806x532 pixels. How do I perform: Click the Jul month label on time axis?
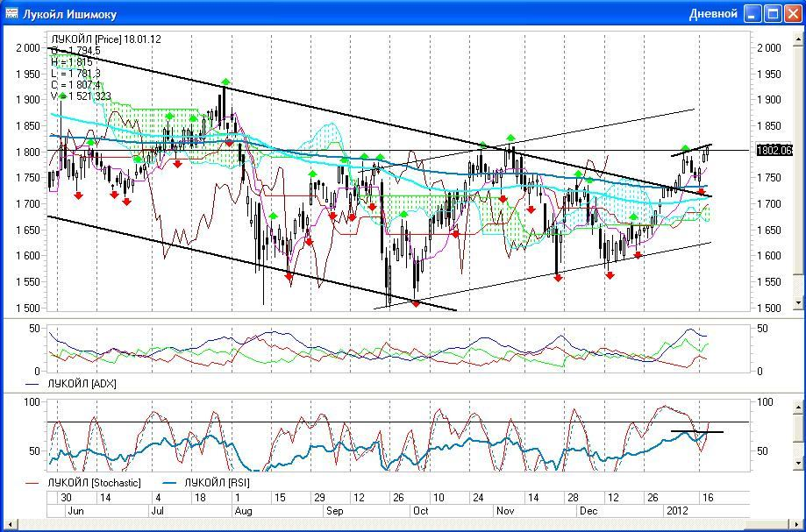point(157,511)
